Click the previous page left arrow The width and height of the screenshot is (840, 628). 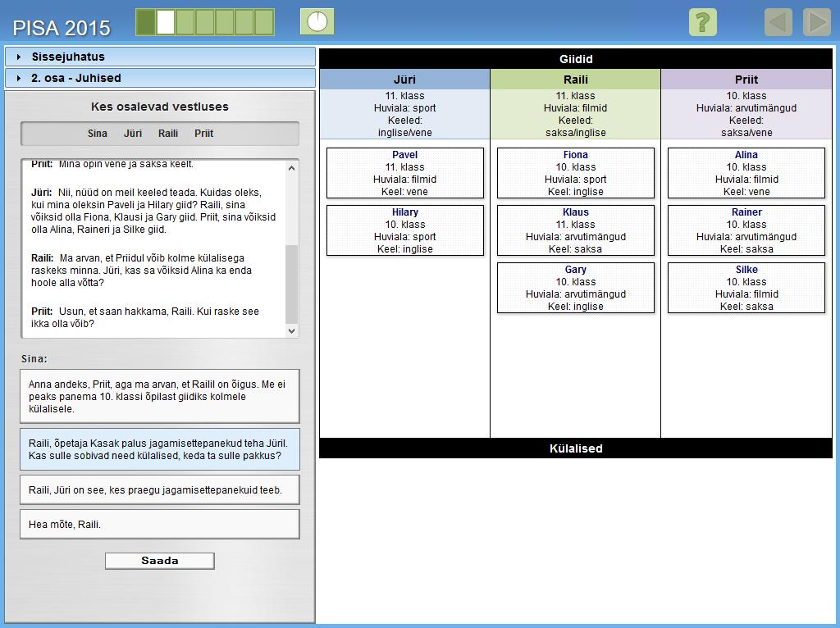tap(778, 22)
